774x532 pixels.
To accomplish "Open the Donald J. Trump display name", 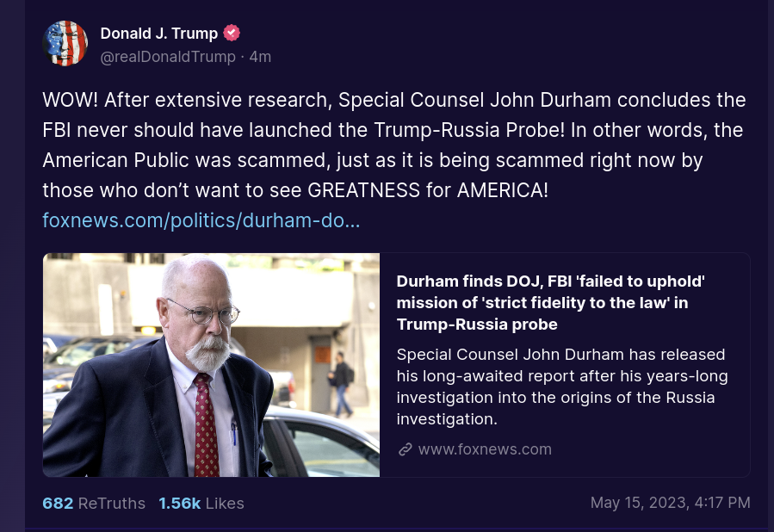I will point(159,33).
